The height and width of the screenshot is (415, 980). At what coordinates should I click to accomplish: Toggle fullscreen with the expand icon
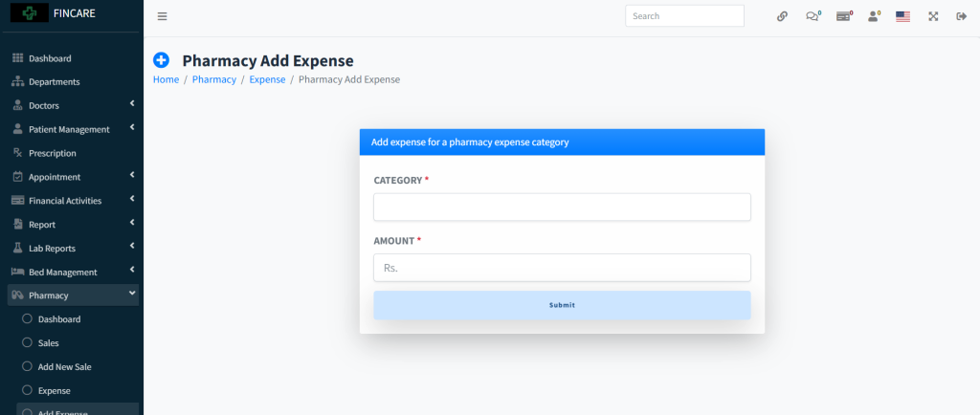point(933,16)
